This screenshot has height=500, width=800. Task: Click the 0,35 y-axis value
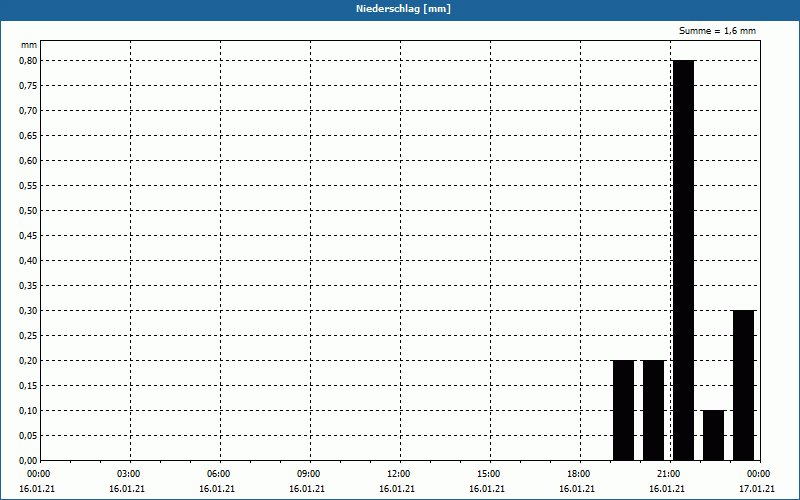28,286
